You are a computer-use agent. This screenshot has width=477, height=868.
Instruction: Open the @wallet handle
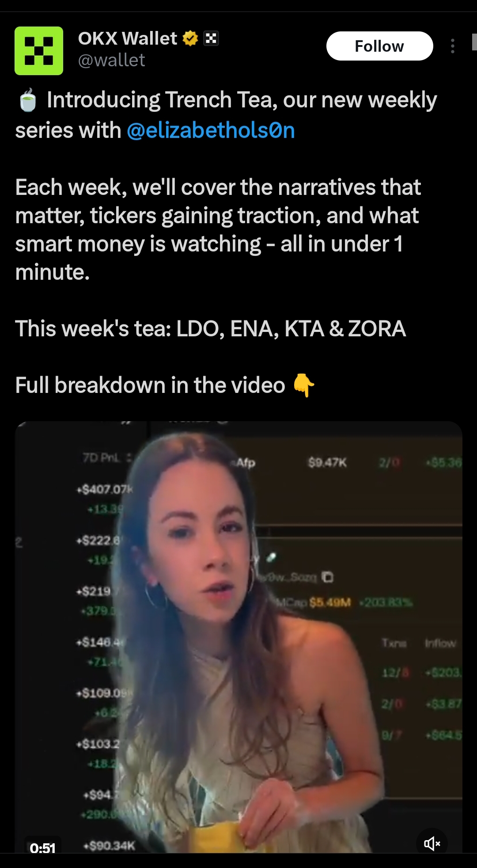(x=112, y=60)
